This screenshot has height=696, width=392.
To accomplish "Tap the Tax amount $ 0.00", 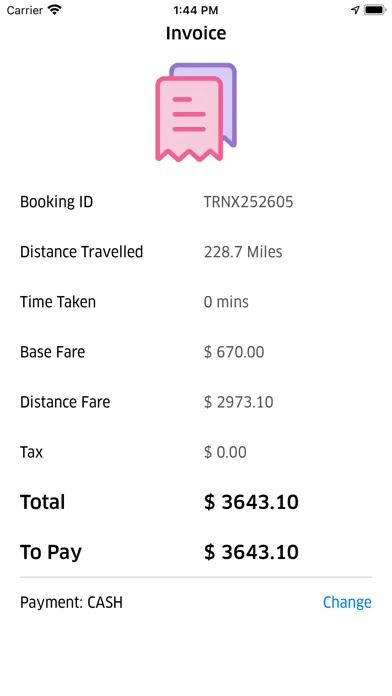I will (225, 452).
